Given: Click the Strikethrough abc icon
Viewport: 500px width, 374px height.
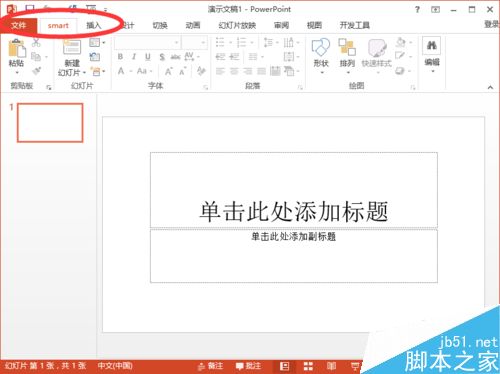Looking at the screenshot, I should pyautogui.click(x=175, y=57).
